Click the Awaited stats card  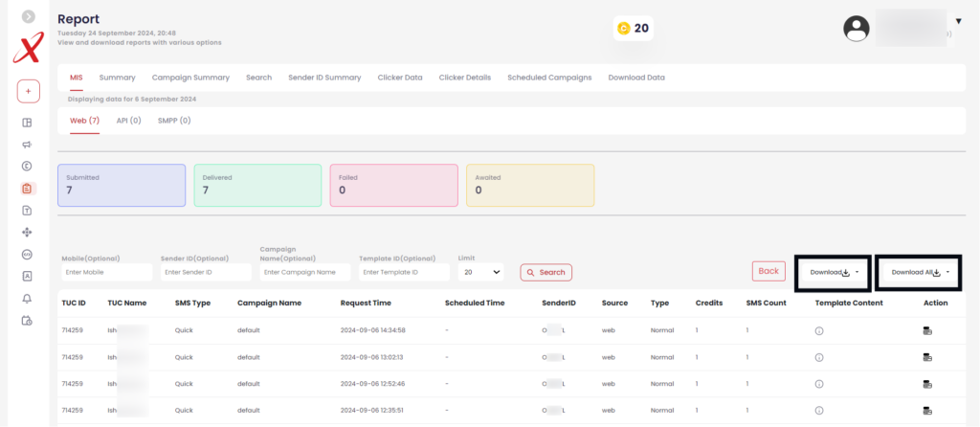530,185
